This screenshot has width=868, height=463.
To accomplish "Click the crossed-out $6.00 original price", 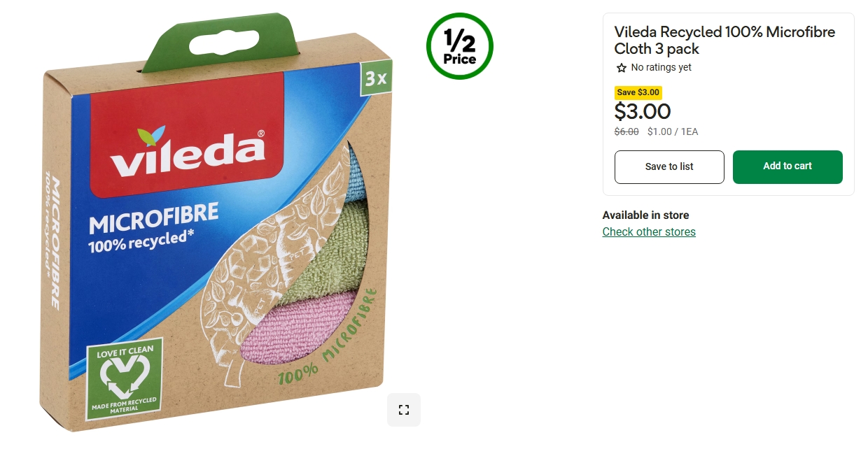I will [626, 131].
